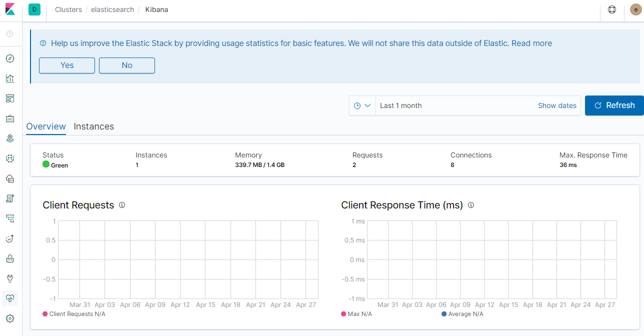Image resolution: width=644 pixels, height=336 pixels.
Task: Toggle Client Requests legend series
Action: tap(74, 314)
